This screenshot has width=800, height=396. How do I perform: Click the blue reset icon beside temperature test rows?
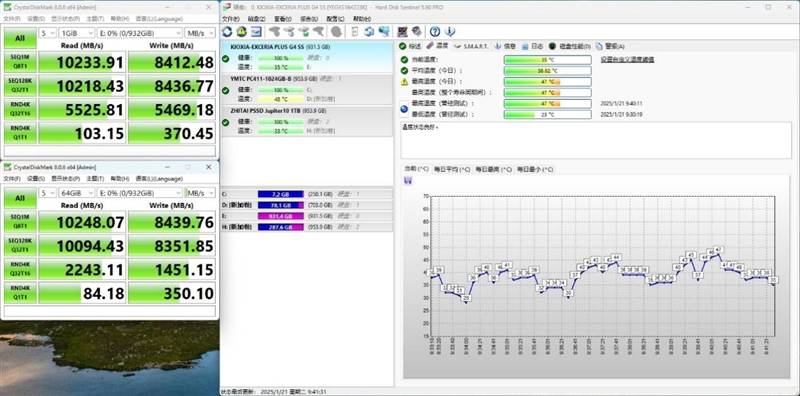point(404,109)
